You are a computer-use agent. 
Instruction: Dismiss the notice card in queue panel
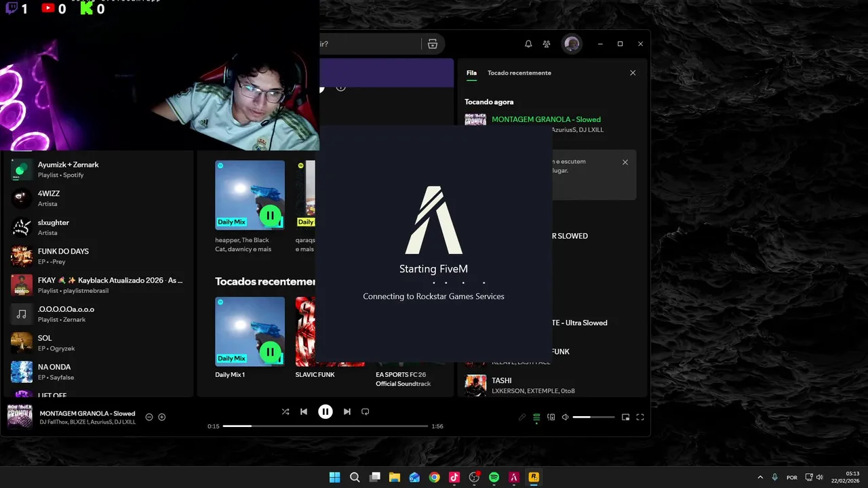(625, 162)
